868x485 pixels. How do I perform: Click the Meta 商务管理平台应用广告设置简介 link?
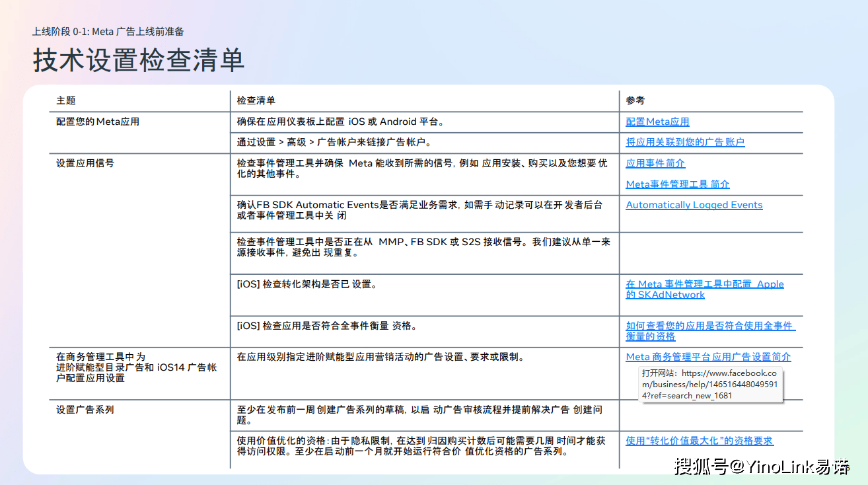(x=708, y=357)
